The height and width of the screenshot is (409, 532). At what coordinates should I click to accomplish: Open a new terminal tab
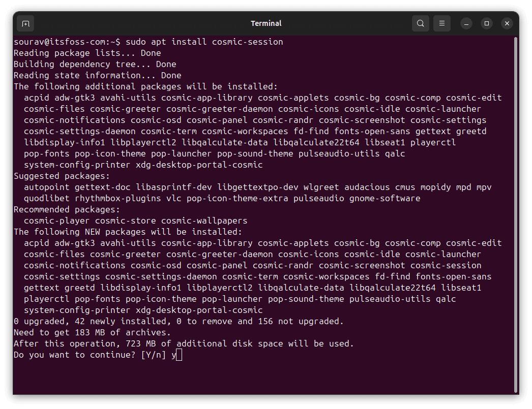[25, 23]
